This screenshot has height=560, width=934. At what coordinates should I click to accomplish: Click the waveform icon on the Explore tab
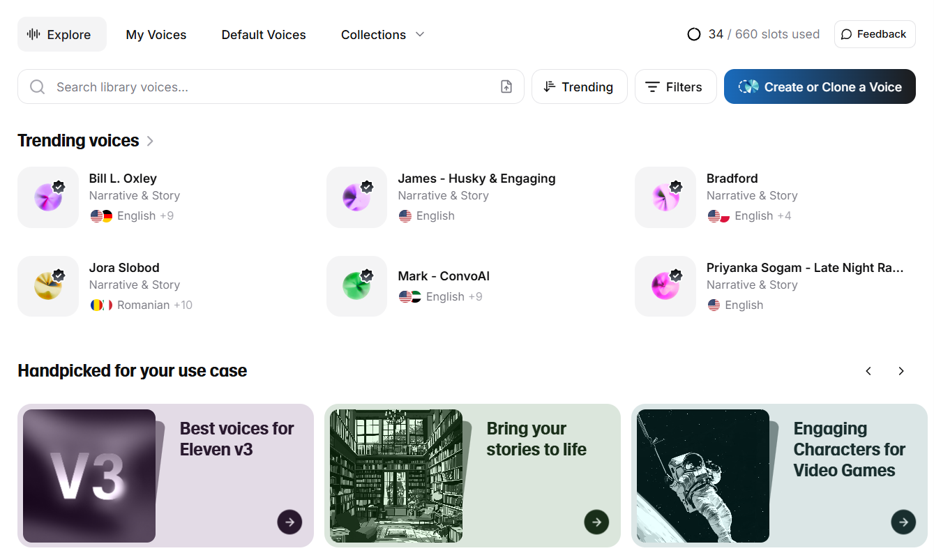(x=33, y=33)
